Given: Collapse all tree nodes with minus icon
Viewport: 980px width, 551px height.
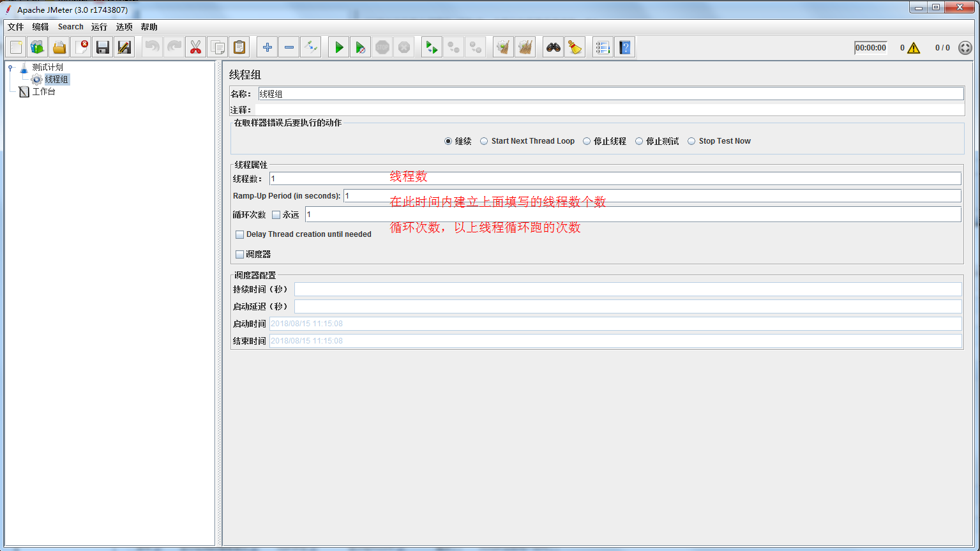Looking at the screenshot, I should click(x=289, y=47).
